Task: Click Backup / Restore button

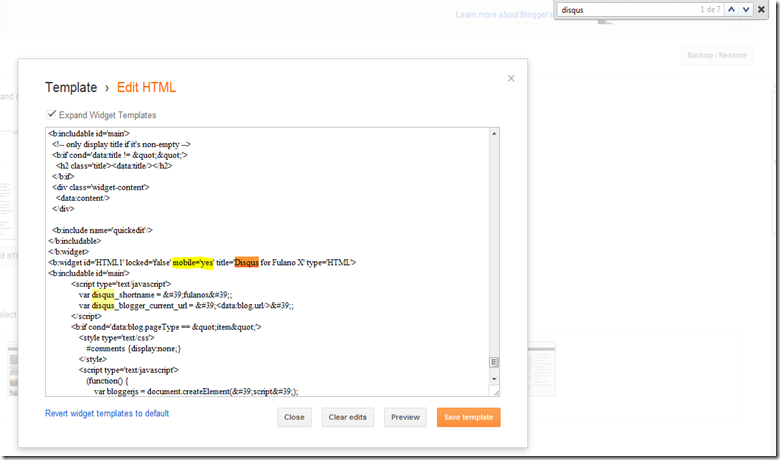Action: click(x=717, y=55)
